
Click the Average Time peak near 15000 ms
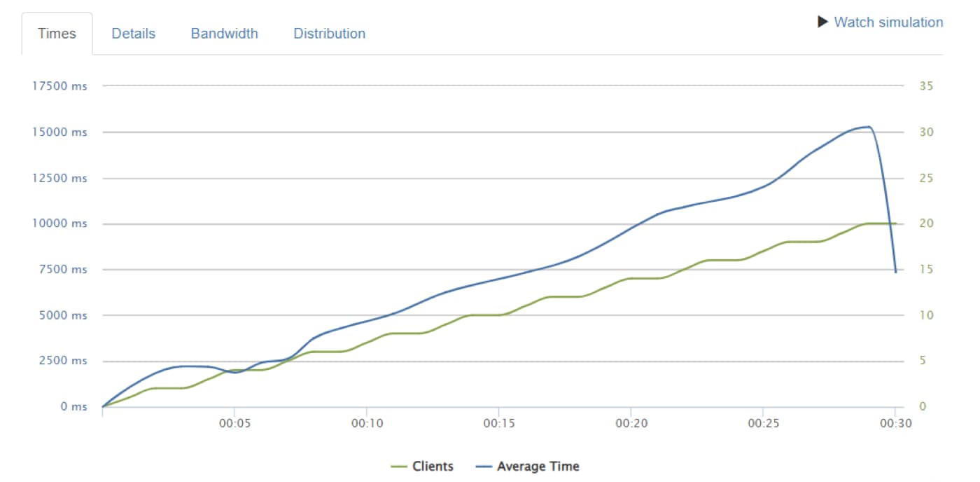868,127
